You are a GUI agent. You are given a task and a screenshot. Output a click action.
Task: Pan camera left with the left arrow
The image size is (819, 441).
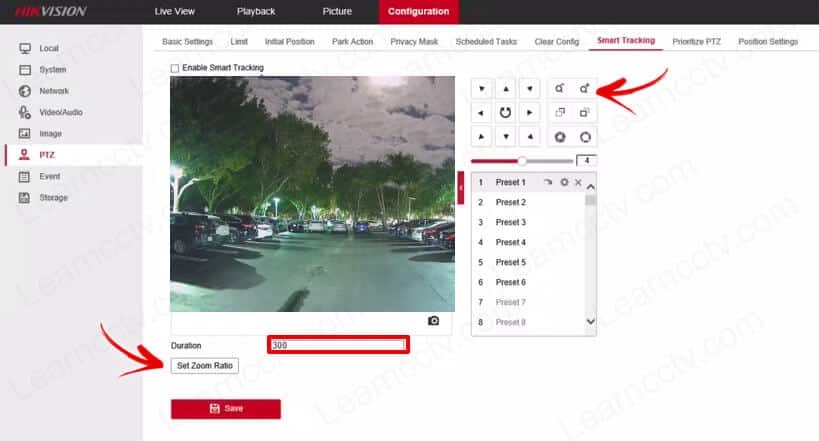coord(483,112)
